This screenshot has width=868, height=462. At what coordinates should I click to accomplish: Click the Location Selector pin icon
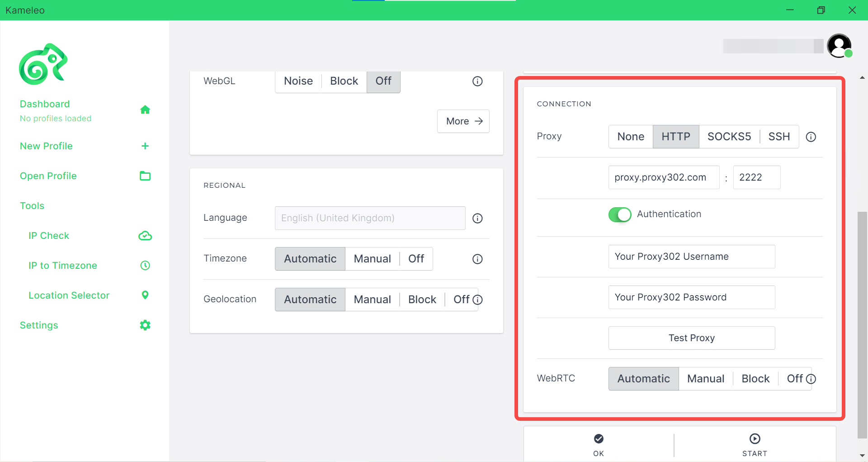[x=145, y=295]
